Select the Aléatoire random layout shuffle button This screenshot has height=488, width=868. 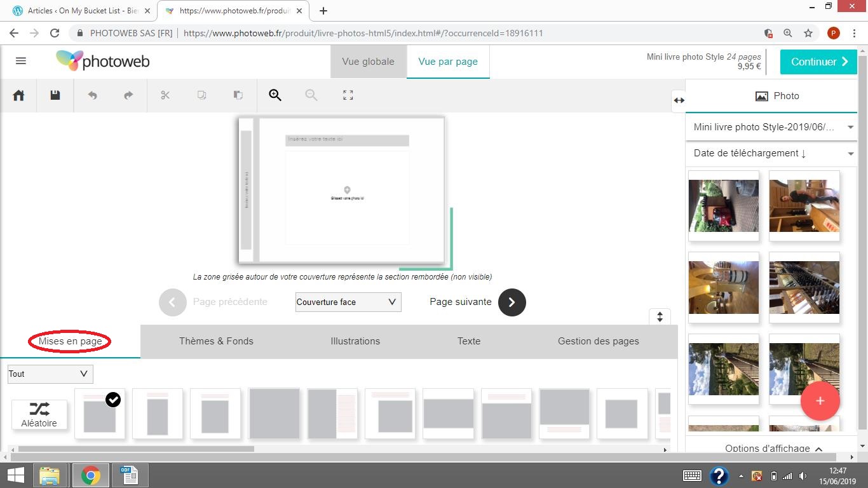click(x=39, y=414)
